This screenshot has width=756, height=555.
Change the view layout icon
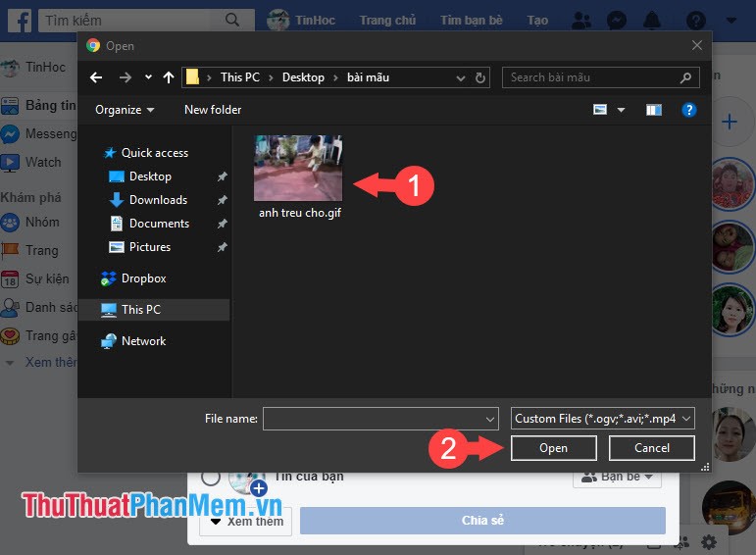coord(600,110)
